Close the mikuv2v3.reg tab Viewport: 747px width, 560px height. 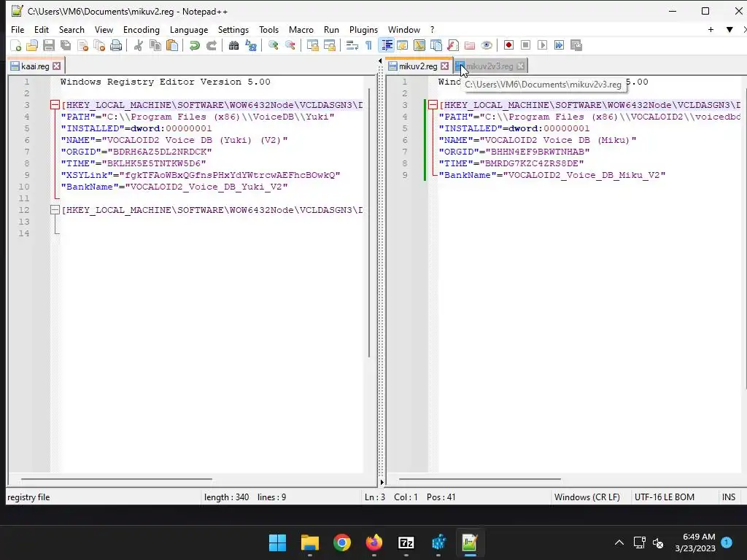[521, 66]
